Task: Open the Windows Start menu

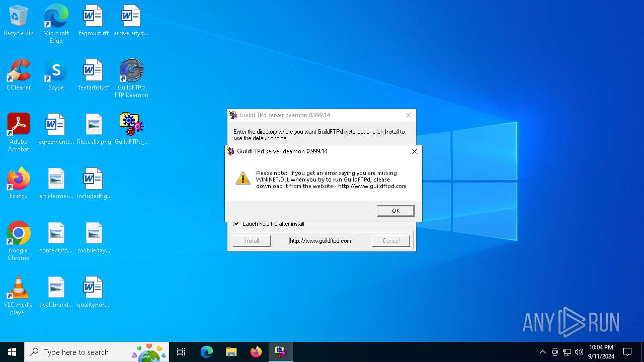Action: pyautogui.click(x=12, y=352)
